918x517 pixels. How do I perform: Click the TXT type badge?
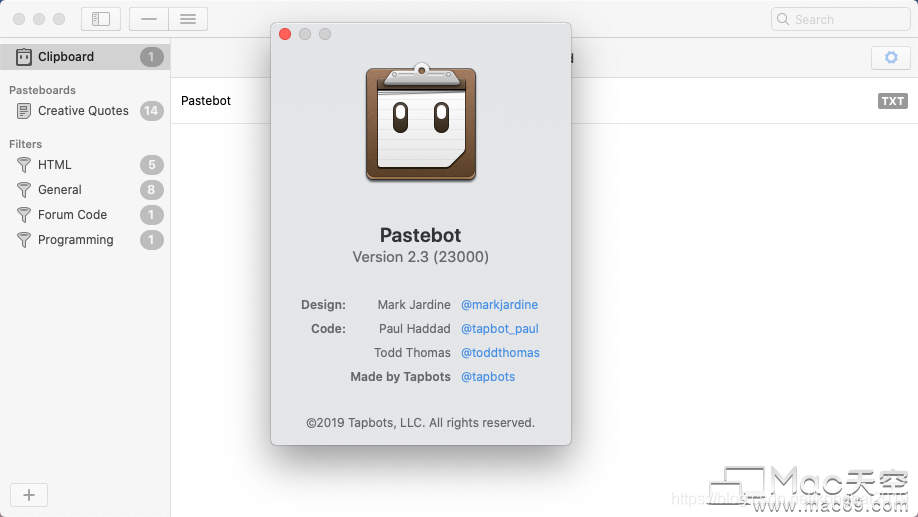(x=893, y=101)
